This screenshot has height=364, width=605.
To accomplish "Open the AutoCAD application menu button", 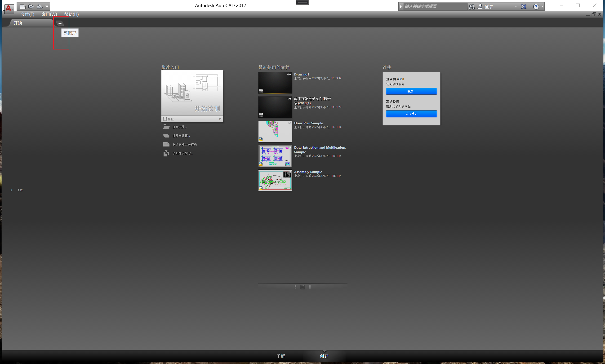I will pos(9,8).
